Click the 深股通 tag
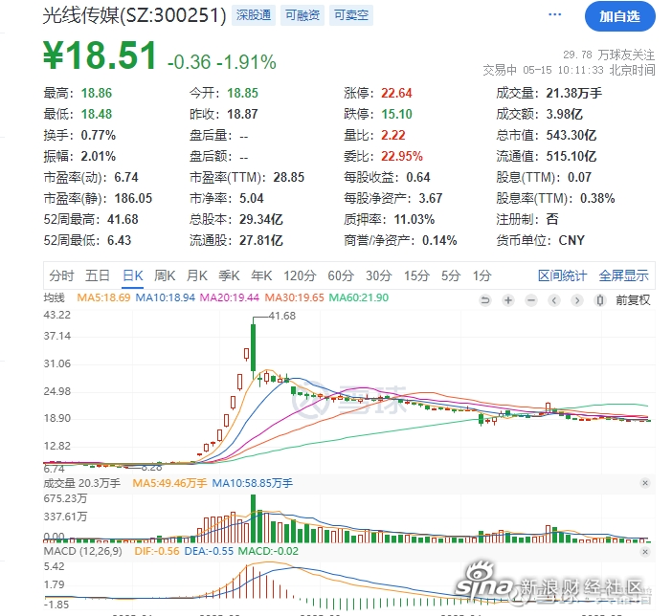This screenshot has width=672, height=616. point(254,15)
